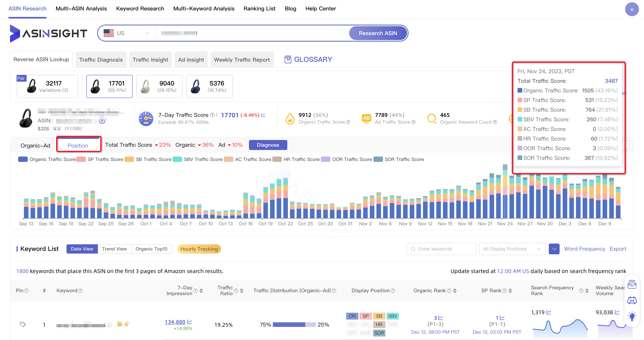Click the Pin column help icon

pyautogui.click(x=27, y=291)
